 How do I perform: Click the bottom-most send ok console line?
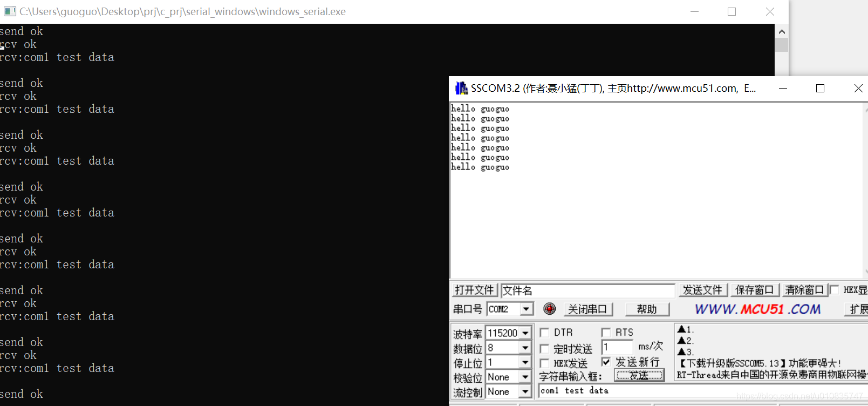[x=22, y=394]
